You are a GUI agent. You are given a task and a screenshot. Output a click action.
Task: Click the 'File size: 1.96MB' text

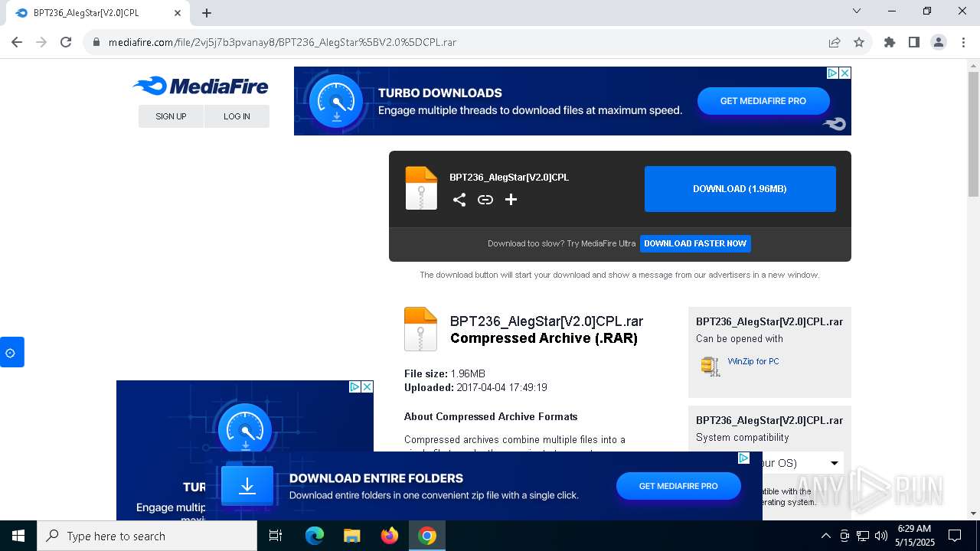[x=445, y=374]
